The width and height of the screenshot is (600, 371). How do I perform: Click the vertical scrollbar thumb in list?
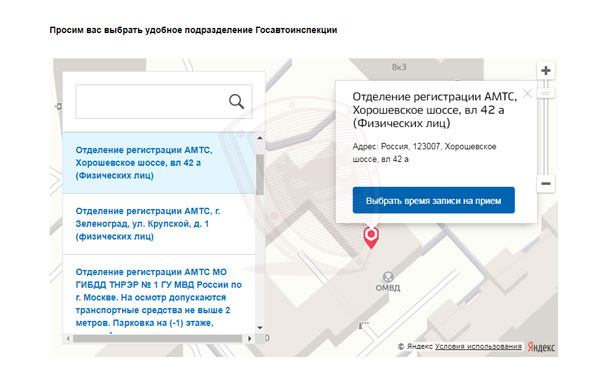pyautogui.click(x=260, y=174)
